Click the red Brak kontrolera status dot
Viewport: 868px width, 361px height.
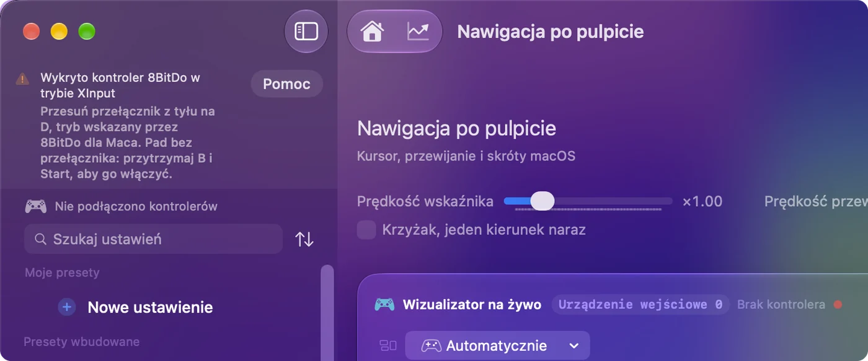point(838,305)
